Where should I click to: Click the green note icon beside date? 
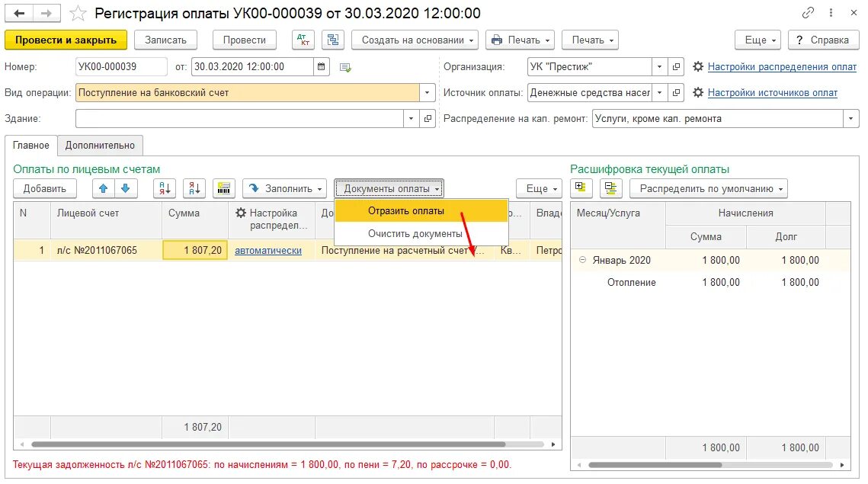[x=345, y=67]
